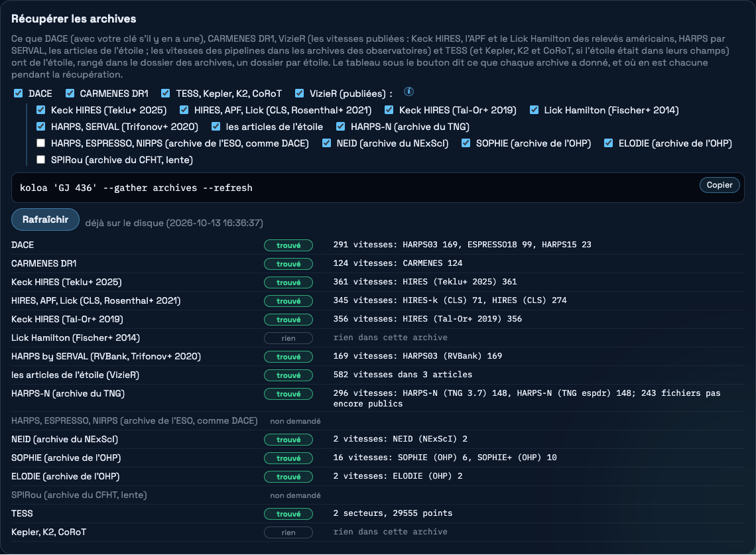Toggle Keck HIRES (Tal-Or+ 2019) checkbox
This screenshot has height=555, width=756.
pos(389,110)
